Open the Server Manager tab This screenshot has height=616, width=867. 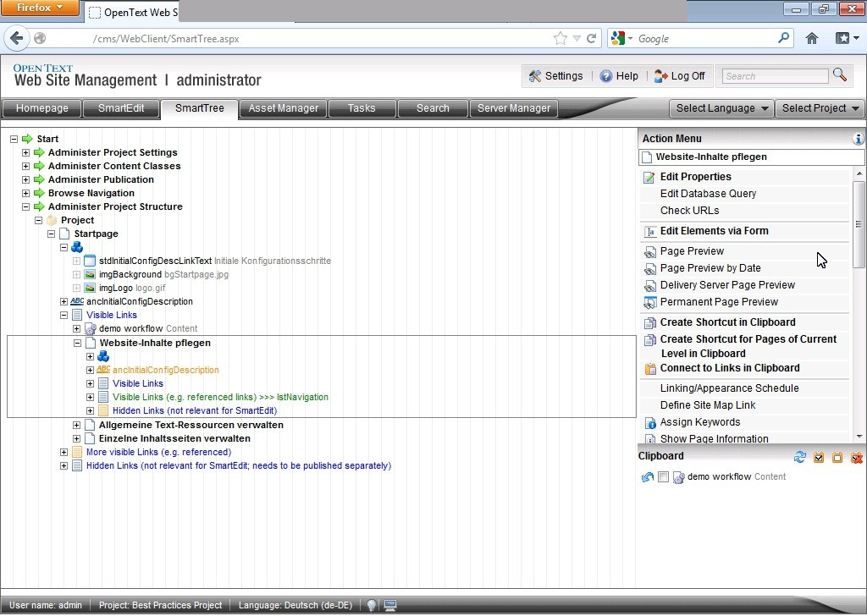click(514, 108)
